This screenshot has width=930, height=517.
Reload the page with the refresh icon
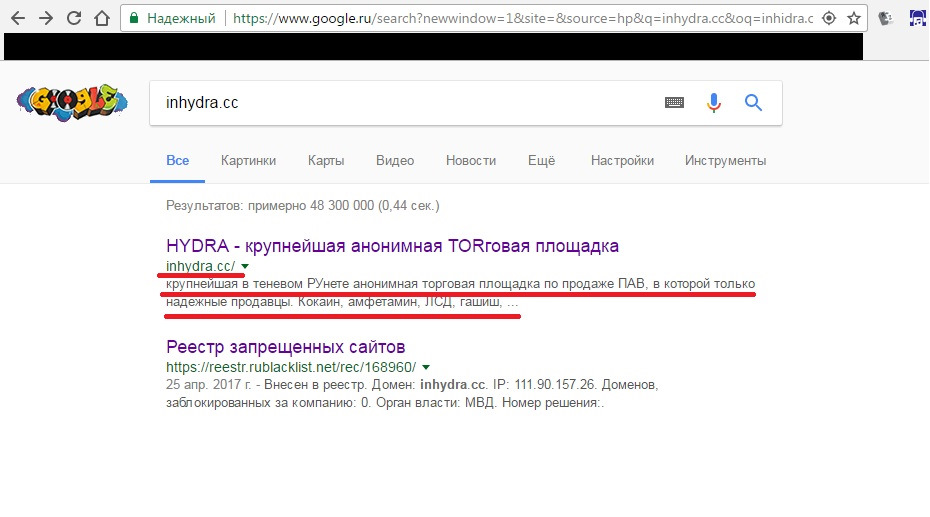(x=74, y=18)
